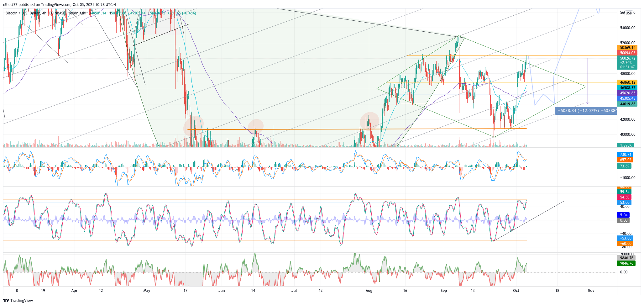This screenshot has height=306, width=644.
Task: Click the green 9846.76 indicator value label
Action: (x=626, y=263)
